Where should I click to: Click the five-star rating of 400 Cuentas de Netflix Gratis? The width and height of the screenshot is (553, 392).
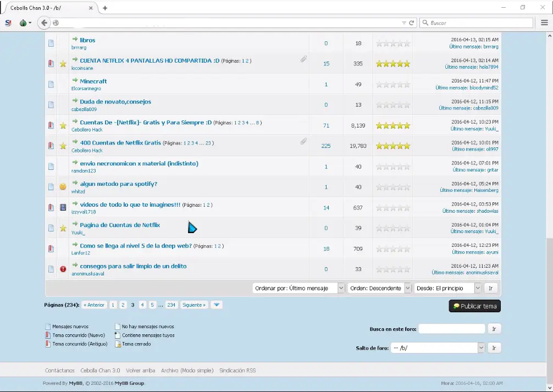(x=393, y=146)
